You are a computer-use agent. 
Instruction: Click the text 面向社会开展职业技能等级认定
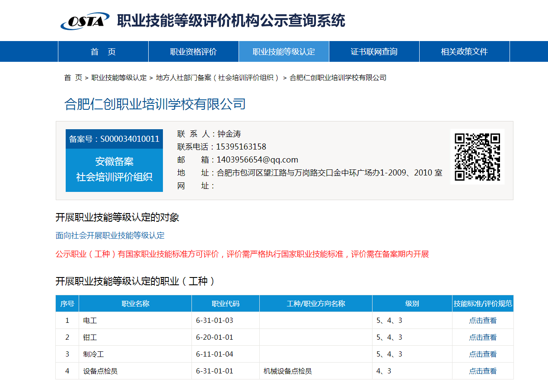[110, 236]
